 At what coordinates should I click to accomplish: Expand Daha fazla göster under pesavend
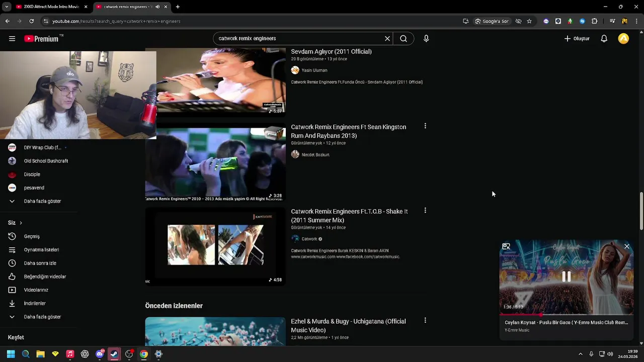tap(42, 201)
